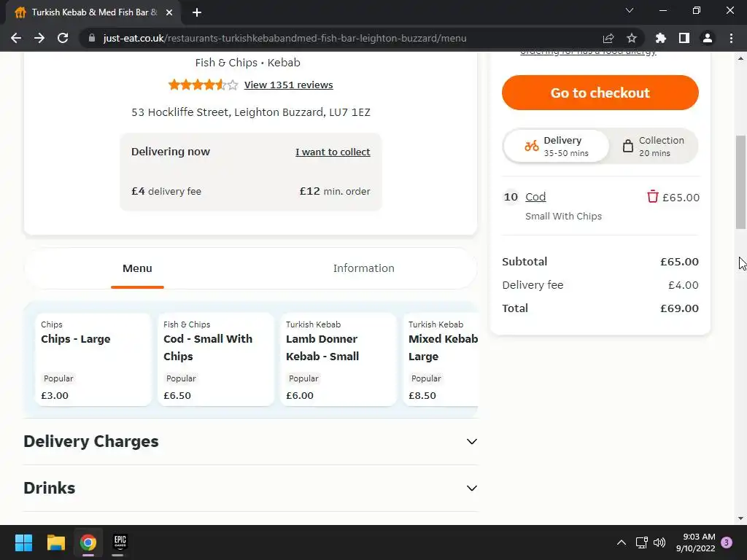Show hidden system tray icons
The width and height of the screenshot is (747, 560).
pos(622,542)
